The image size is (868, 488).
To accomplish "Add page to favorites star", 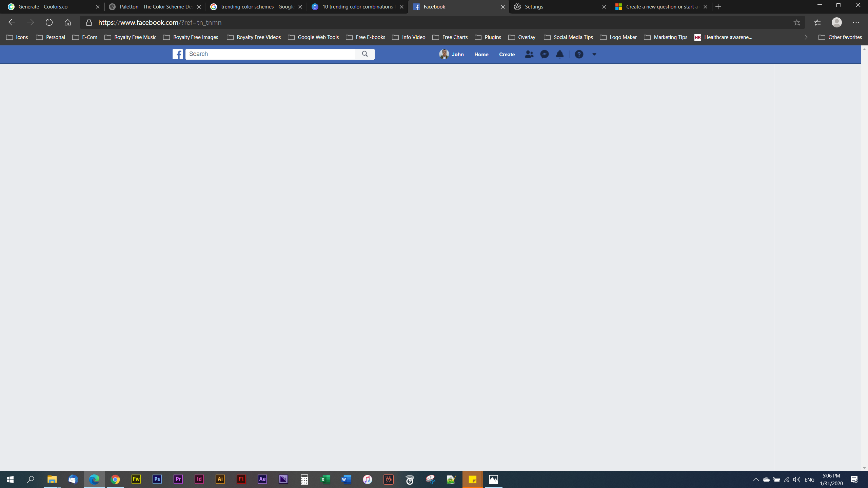I will 797,22.
